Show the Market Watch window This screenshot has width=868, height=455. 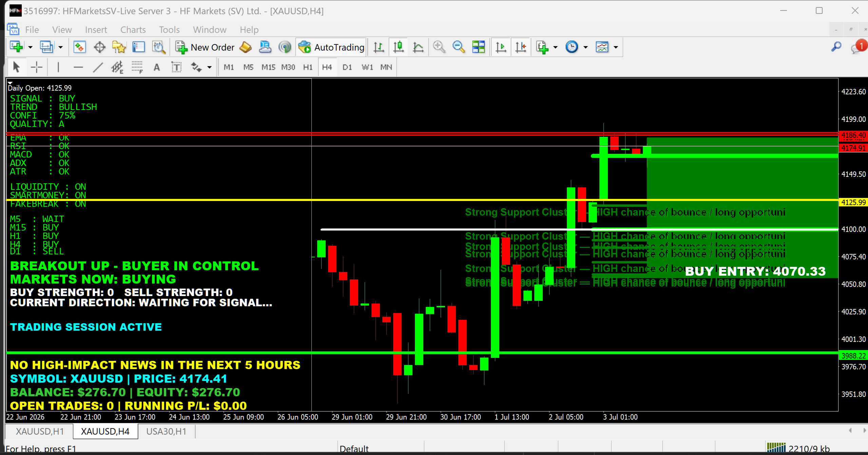click(79, 47)
